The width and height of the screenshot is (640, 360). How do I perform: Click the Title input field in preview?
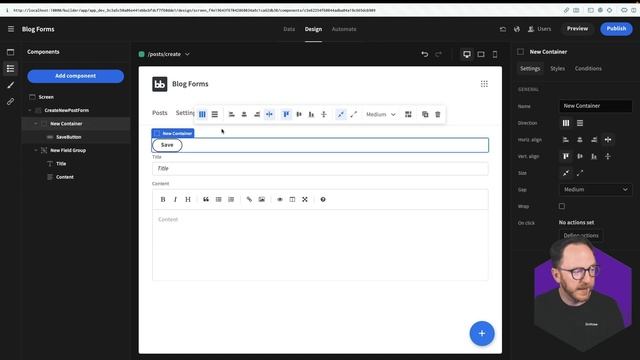[320, 168]
